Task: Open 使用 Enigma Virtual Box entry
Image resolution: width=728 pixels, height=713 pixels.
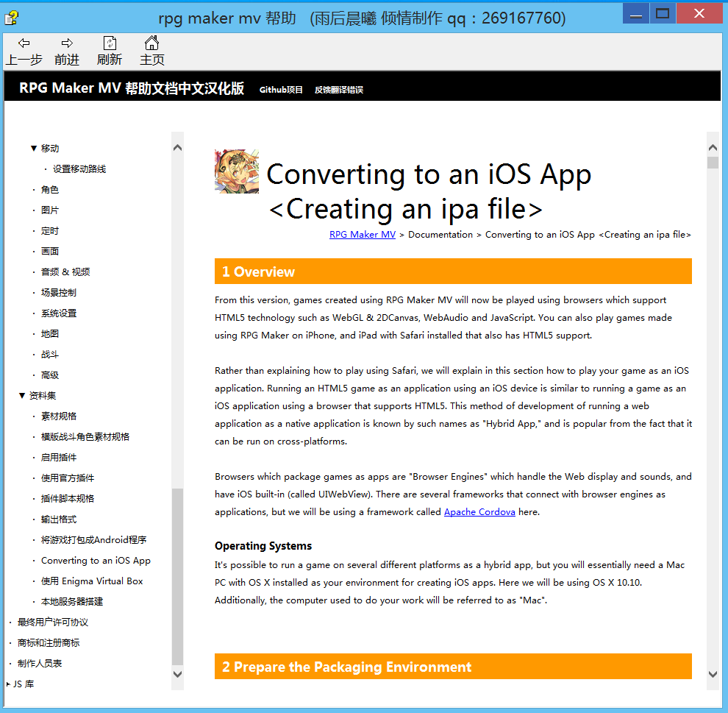Action: [x=92, y=581]
